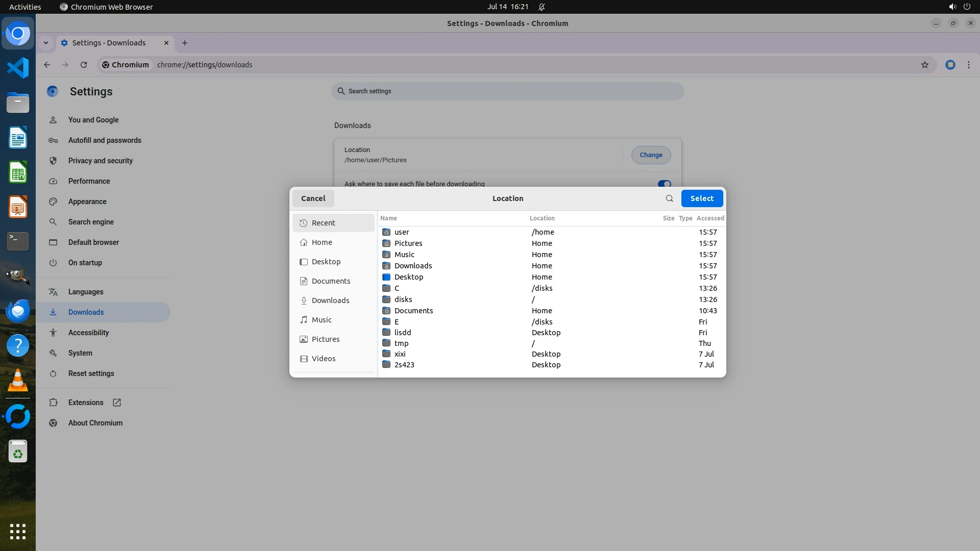Screen dimensions: 980x551
Task: Click the reload page icon
Action: click(x=84, y=65)
